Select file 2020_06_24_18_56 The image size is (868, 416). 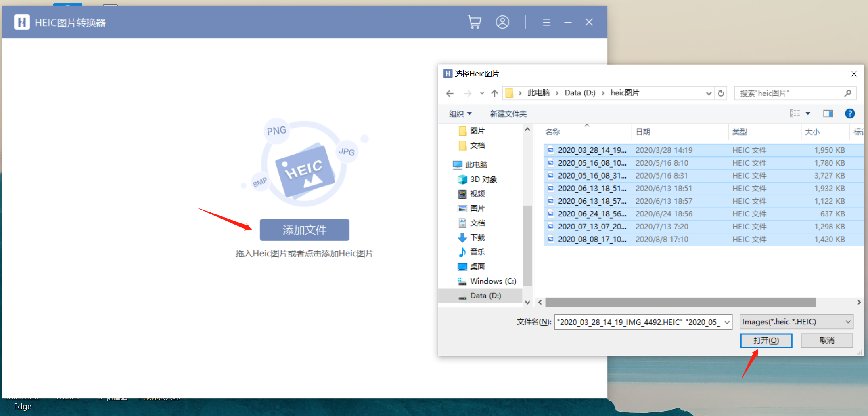pos(704,214)
